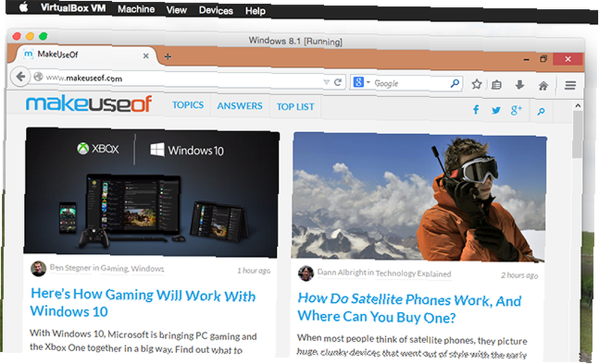Open the TOPICS navigation item

click(x=187, y=105)
